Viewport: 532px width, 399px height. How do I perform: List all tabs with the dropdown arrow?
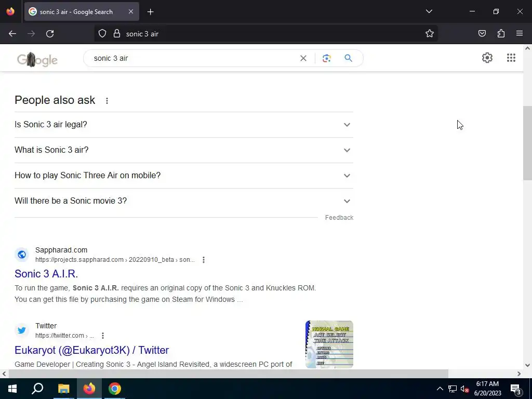point(429,11)
